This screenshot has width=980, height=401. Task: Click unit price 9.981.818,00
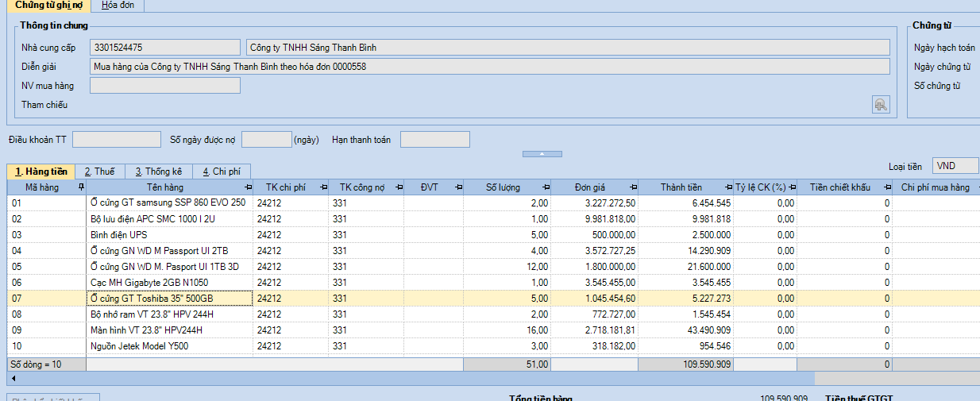tap(594, 219)
